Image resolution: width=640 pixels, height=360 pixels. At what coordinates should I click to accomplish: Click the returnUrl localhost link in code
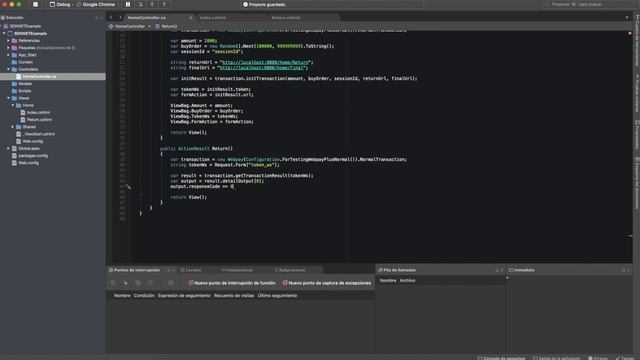click(265, 62)
